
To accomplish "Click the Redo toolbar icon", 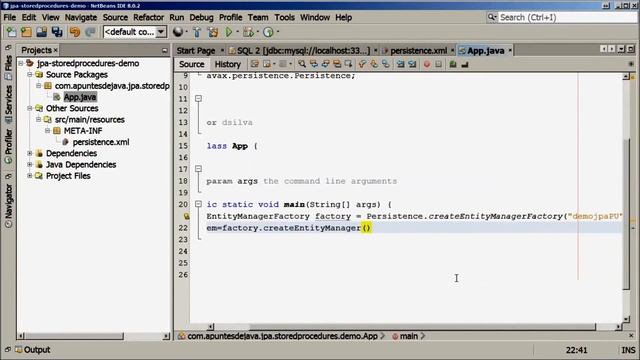I will coord(90,32).
